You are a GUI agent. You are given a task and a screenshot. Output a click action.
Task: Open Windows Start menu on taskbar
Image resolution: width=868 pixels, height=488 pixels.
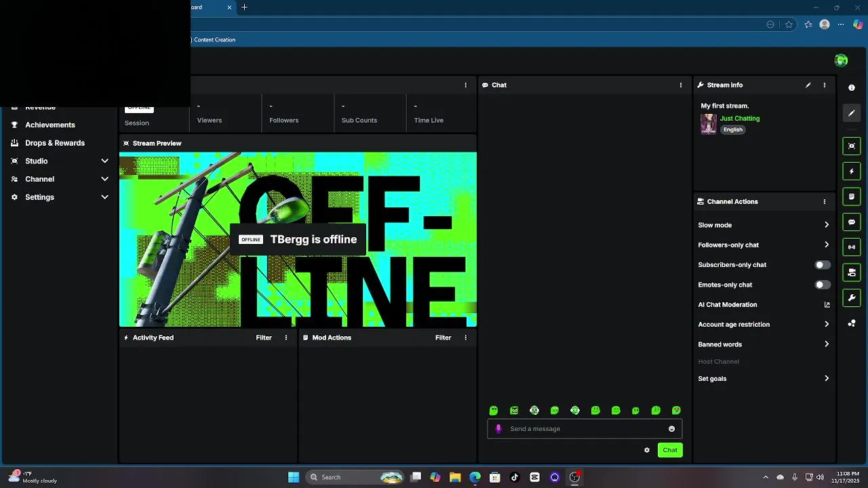(294, 477)
